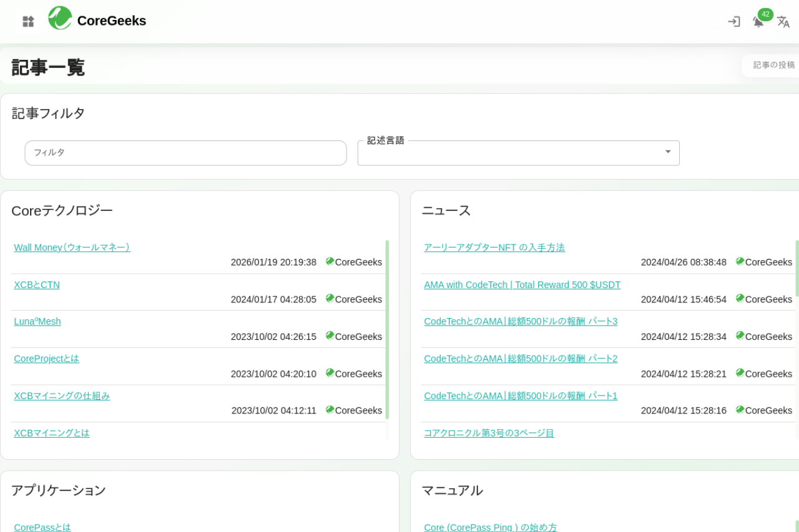The height and width of the screenshot is (532, 799).
Task: Click CoreGeeks author icon beside Wall Money
Action: point(330,261)
